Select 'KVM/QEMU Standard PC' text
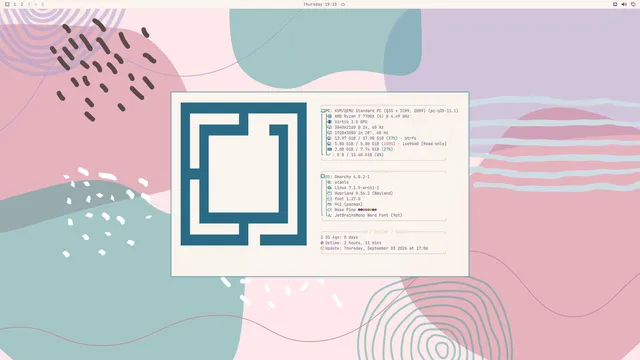 tap(358, 111)
